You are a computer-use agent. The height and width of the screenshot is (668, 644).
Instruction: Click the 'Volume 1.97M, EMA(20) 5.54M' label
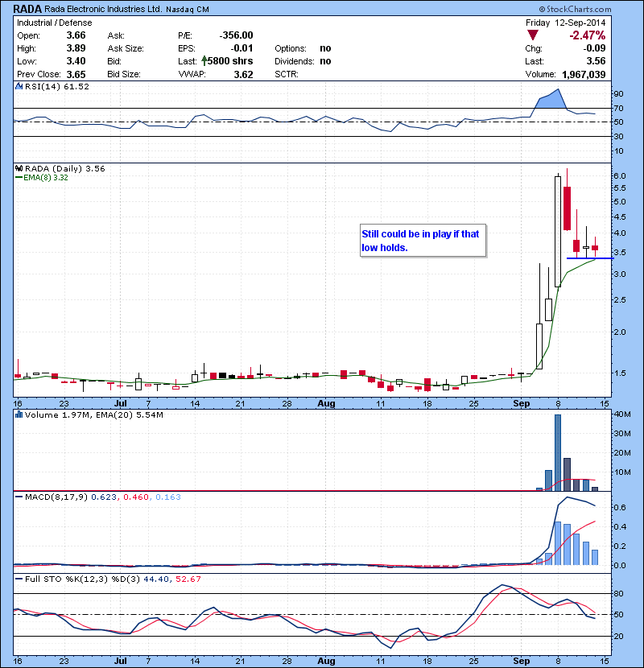pos(93,414)
